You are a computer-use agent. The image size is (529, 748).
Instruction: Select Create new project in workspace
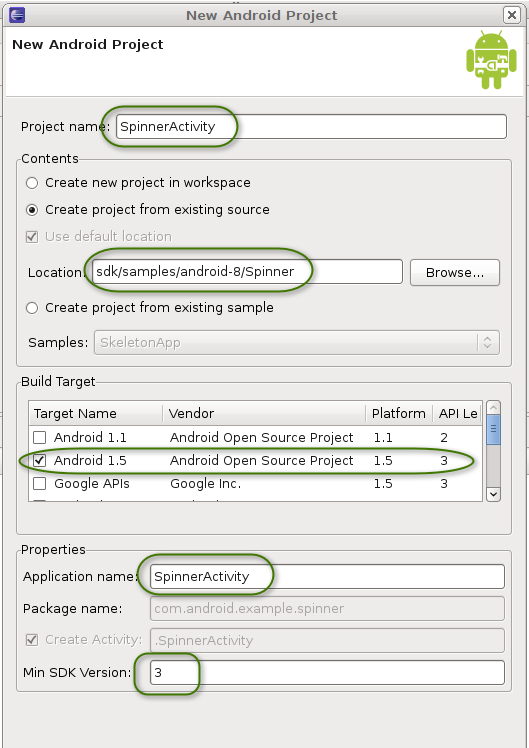(x=32, y=183)
